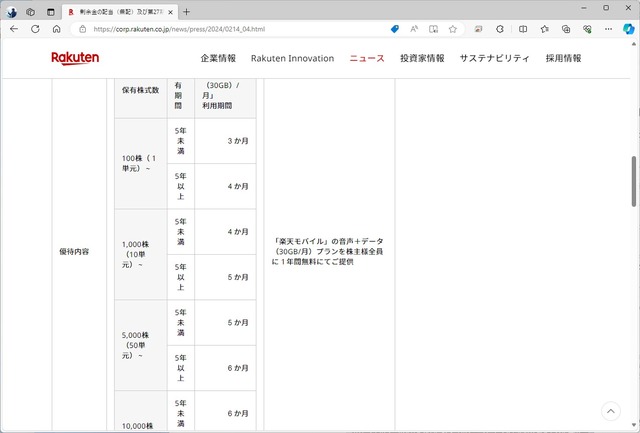Click the scrollbar up arrow
The width and height of the screenshot is (640, 433).
point(634,44)
